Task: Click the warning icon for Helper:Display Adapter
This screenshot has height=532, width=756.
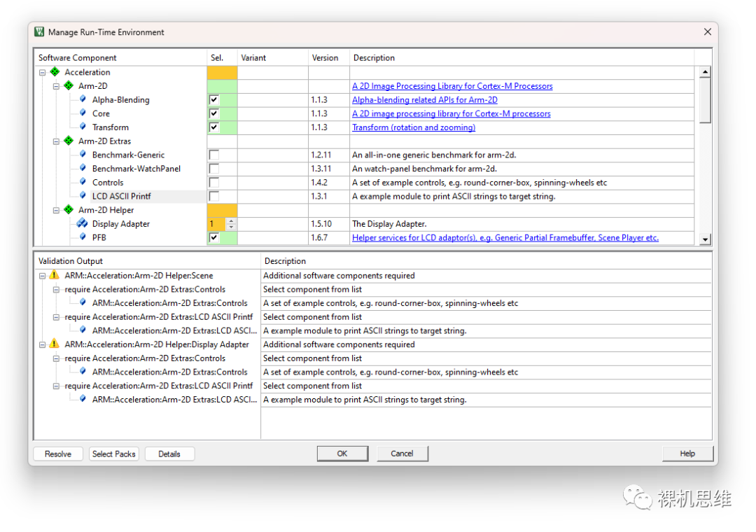Action: pos(55,344)
